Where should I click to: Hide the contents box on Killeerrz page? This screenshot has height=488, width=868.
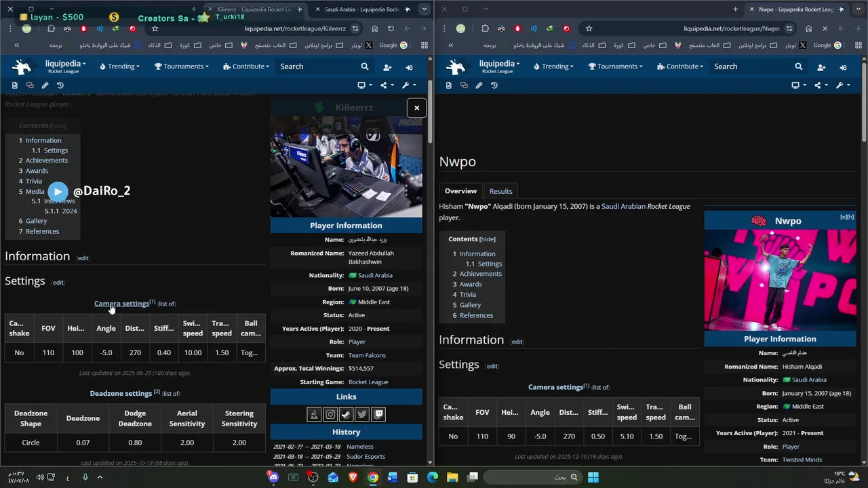click(58, 126)
